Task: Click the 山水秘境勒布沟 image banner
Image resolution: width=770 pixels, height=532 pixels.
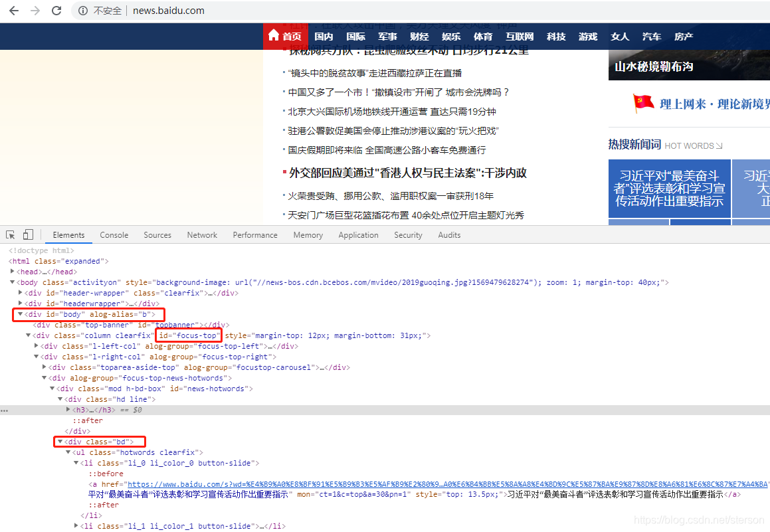Action: [x=689, y=65]
